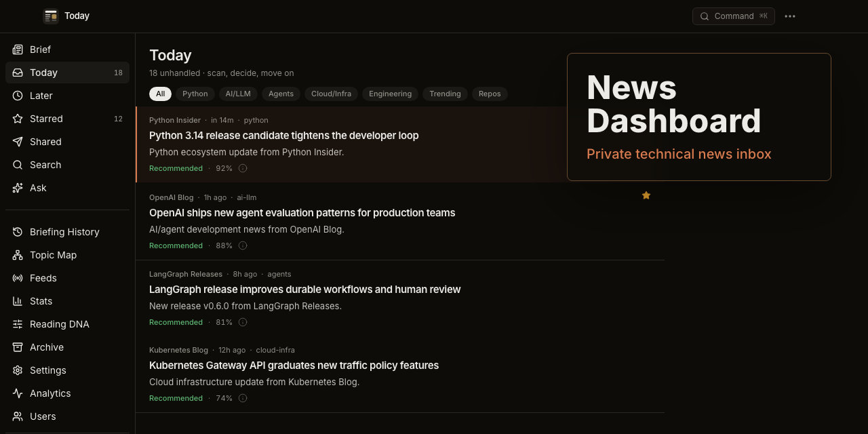
Task: Click Recommended label on the LangGraph article
Action: pyautogui.click(x=176, y=322)
